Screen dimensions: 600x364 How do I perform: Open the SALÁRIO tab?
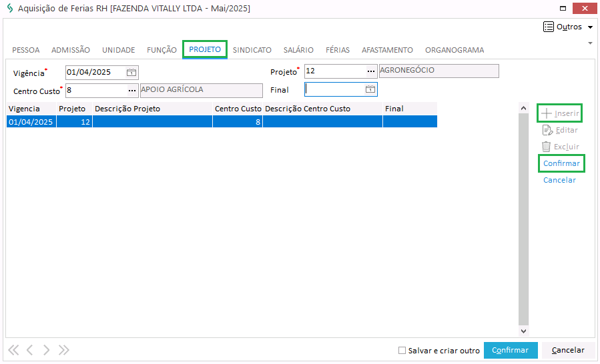[x=298, y=50]
